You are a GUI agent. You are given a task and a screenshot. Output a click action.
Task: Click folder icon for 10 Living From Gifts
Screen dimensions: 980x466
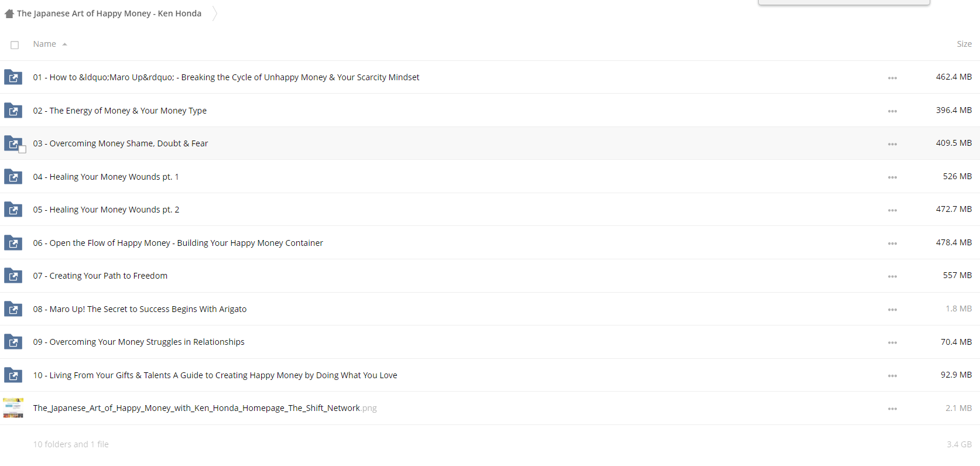[x=13, y=375]
